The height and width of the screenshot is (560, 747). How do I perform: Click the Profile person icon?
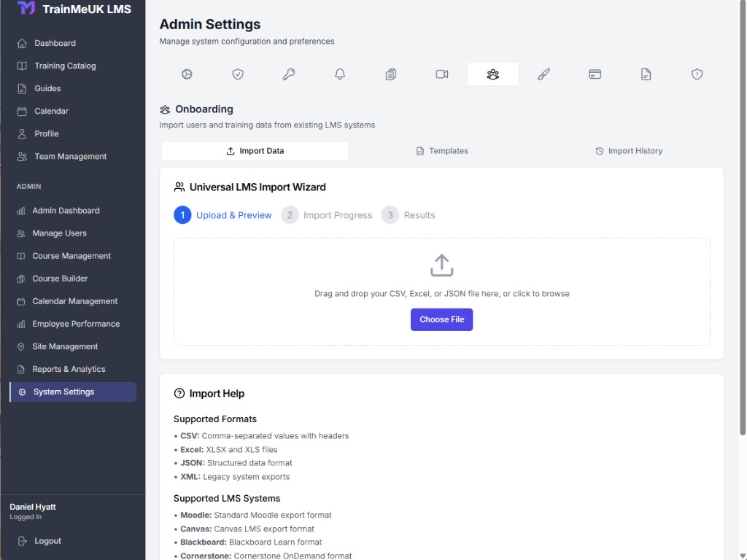pos(22,134)
